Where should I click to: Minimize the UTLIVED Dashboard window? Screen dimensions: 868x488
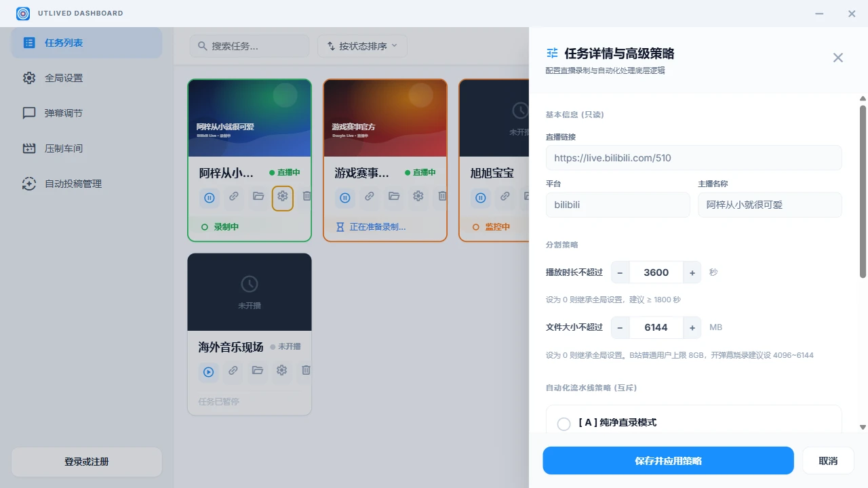819,14
